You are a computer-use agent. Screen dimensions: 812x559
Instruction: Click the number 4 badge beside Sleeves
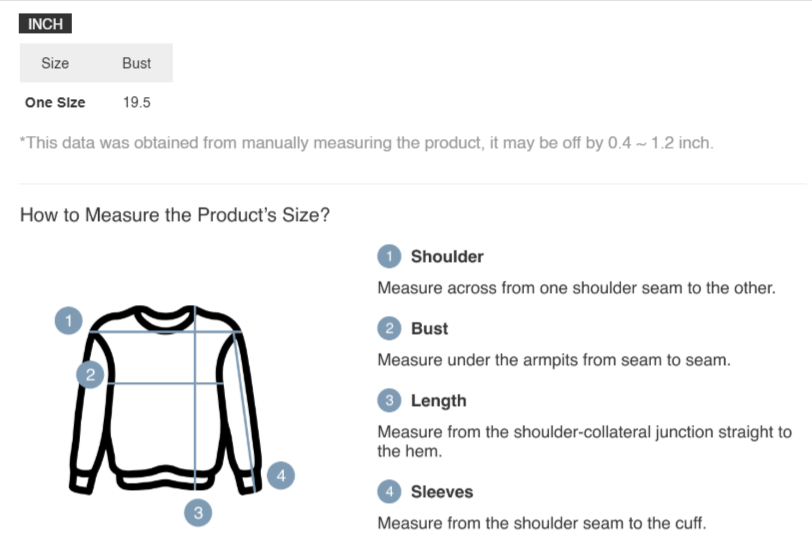click(389, 492)
